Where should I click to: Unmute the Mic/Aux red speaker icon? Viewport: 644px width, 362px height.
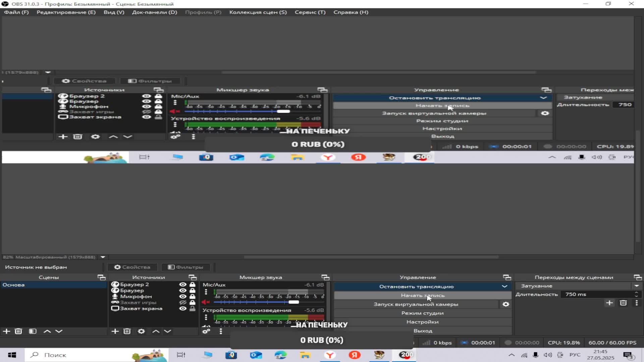(205, 302)
